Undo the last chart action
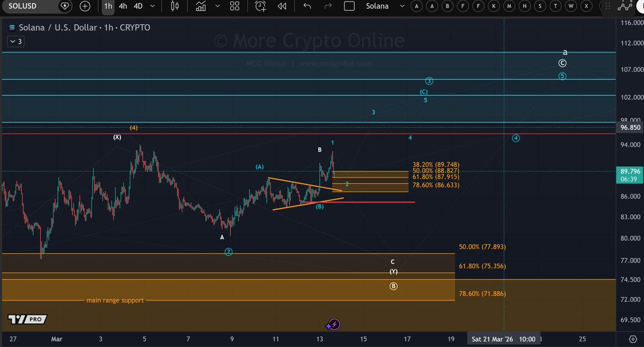Screen dimensions: 644x347 coord(307,6)
